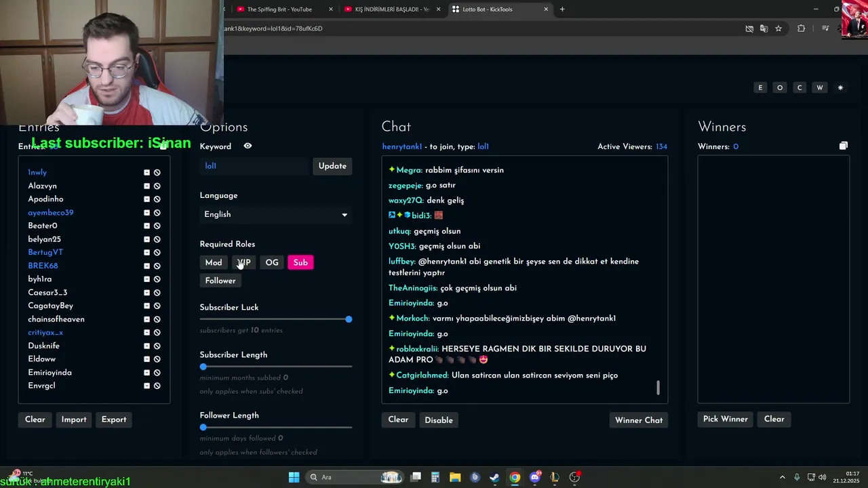Disable the Sub required role
This screenshot has width=868, height=488.
pyautogui.click(x=300, y=262)
